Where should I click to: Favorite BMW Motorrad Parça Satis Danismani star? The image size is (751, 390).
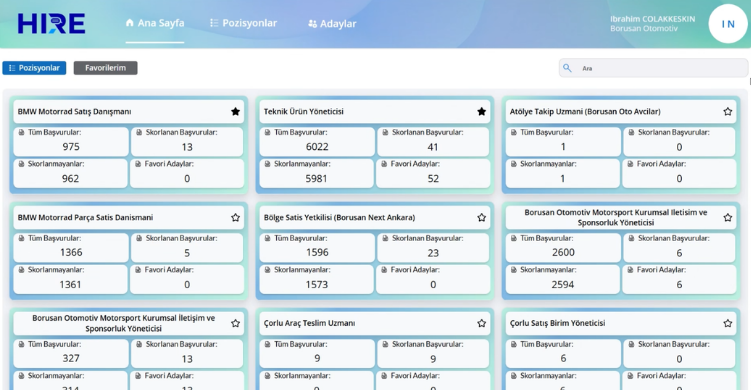point(235,218)
